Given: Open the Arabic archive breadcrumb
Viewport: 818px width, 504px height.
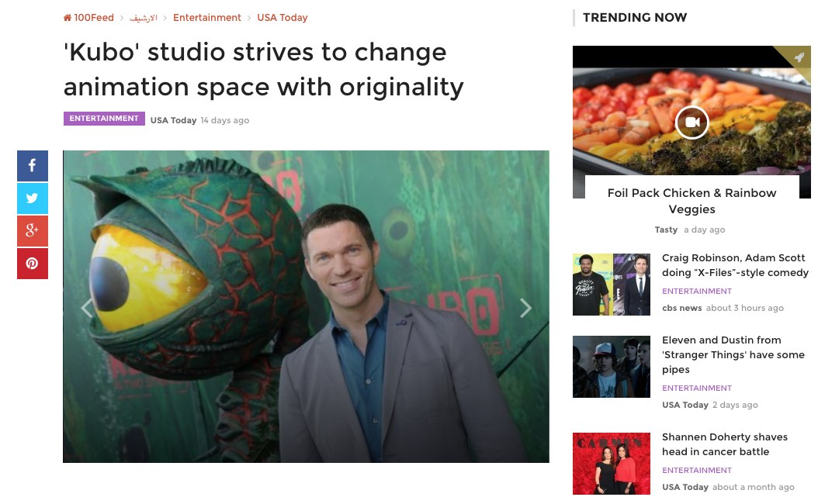Looking at the screenshot, I should click(x=144, y=18).
